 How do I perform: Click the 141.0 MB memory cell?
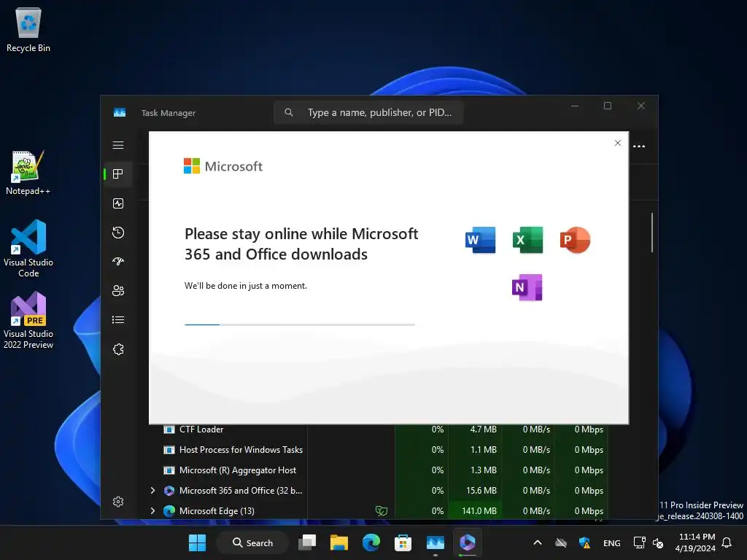click(476, 511)
